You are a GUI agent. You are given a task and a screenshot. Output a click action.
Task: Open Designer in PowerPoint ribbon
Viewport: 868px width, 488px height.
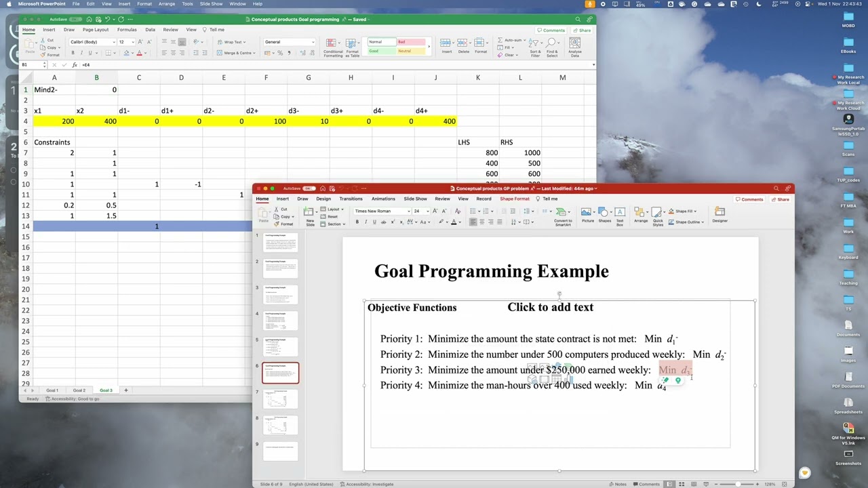click(719, 215)
